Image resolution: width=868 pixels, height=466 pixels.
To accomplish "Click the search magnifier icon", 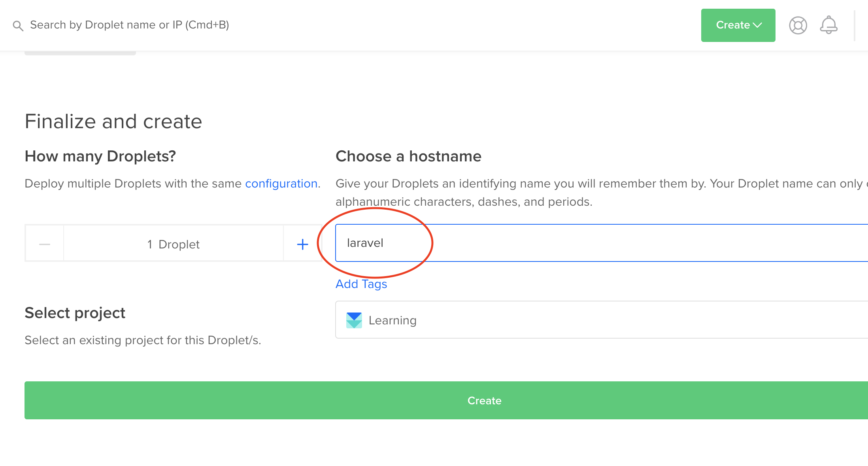I will [18, 26].
